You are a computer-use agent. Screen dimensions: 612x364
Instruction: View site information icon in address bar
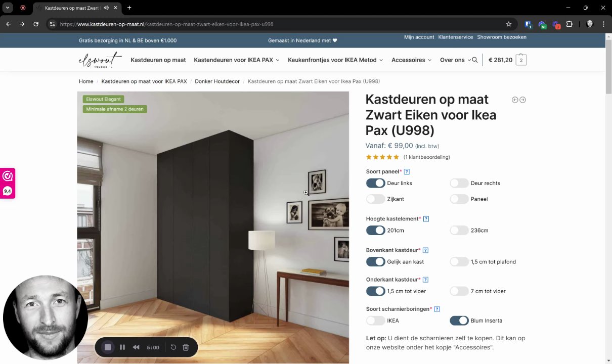pos(52,24)
